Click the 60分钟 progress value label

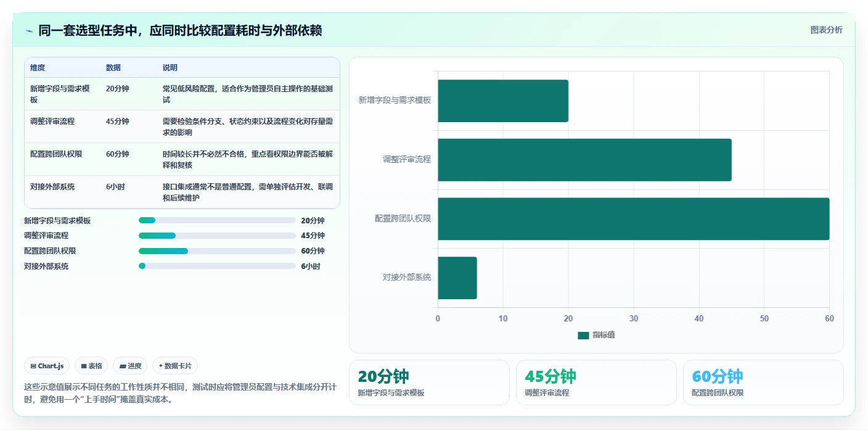[313, 251]
